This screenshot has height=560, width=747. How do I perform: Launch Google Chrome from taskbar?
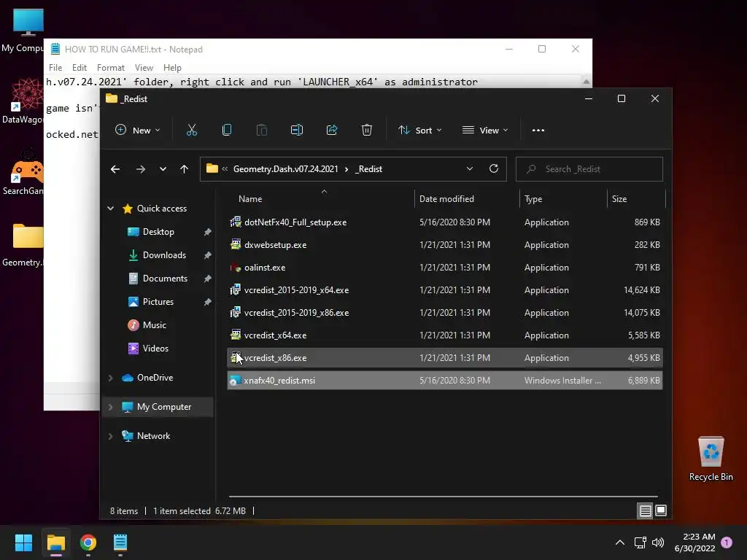88,542
